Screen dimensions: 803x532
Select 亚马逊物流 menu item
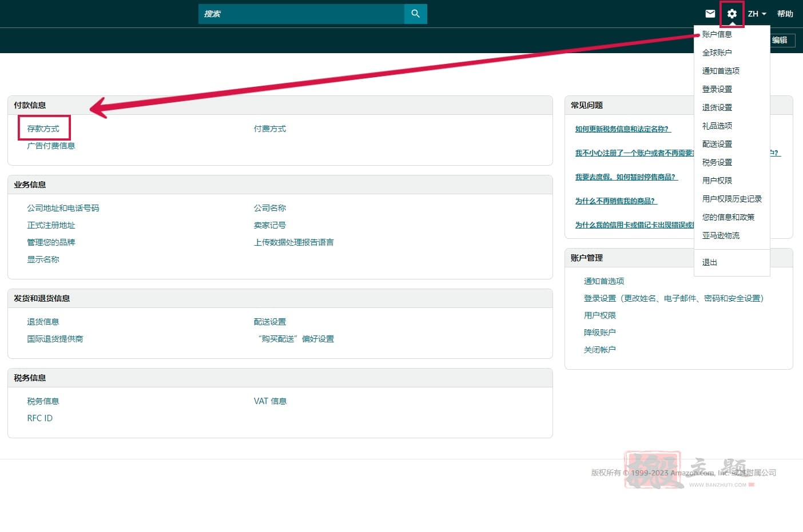click(721, 235)
